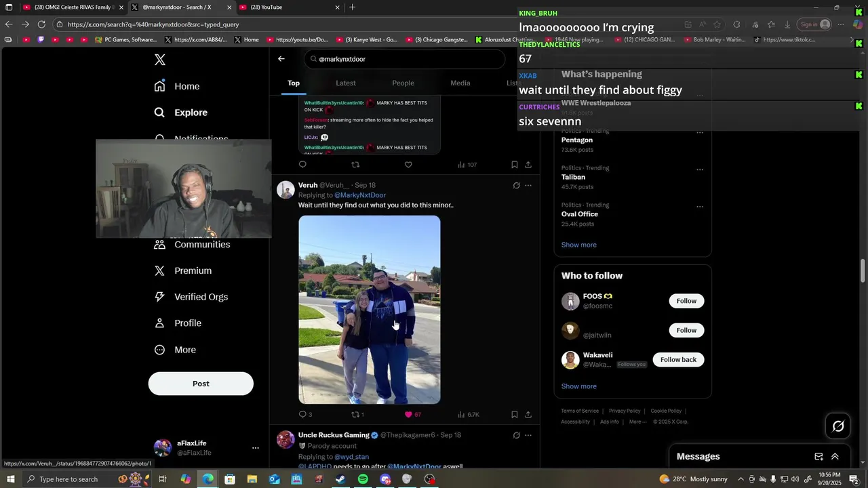The height and width of the screenshot is (488, 868).
Task: View 6.7K analytics on Veruh's post
Action: (469, 414)
